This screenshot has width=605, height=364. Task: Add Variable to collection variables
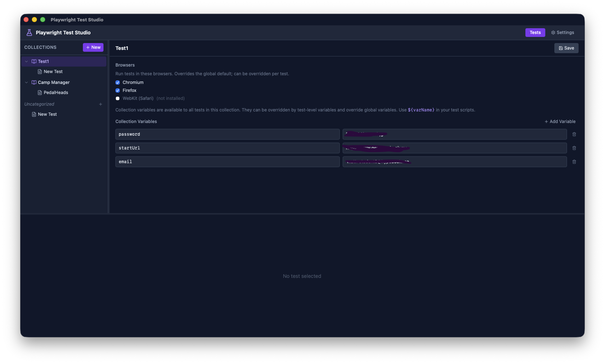click(x=560, y=122)
